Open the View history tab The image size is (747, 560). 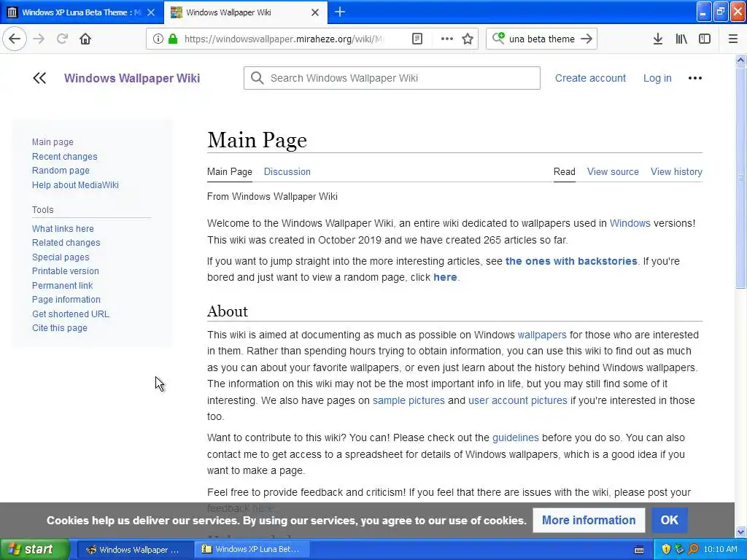click(676, 172)
